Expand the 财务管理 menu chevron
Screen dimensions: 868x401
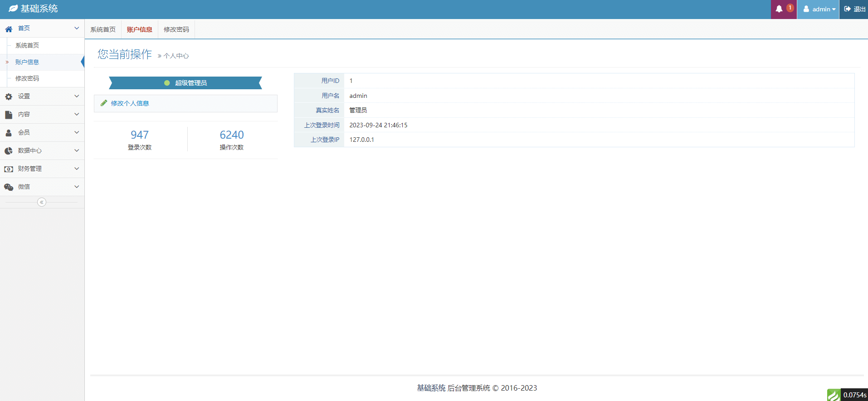coord(76,169)
